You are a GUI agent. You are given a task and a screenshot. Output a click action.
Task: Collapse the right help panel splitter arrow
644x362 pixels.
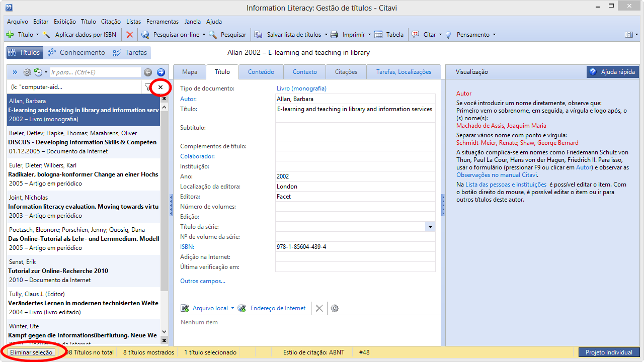click(443, 206)
